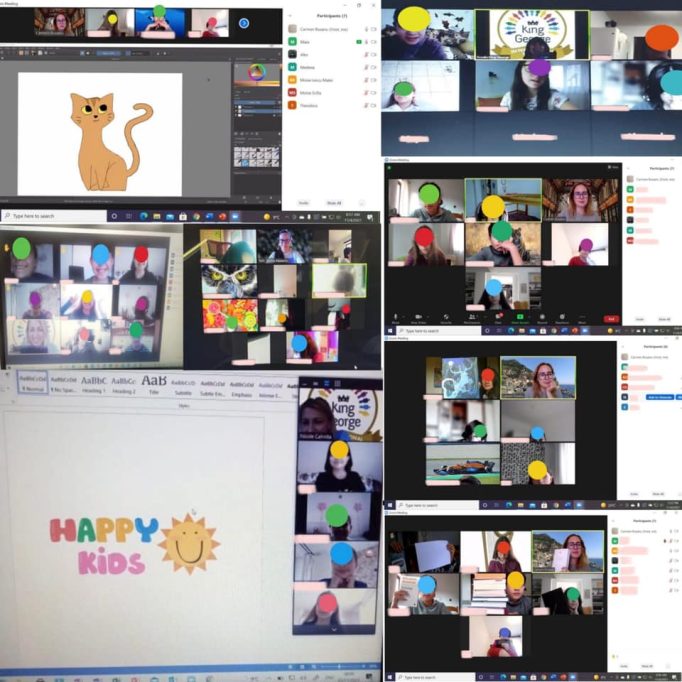Click Mute All beside the cat drawing window
Viewport: 682px width, 682px height.
click(334, 203)
